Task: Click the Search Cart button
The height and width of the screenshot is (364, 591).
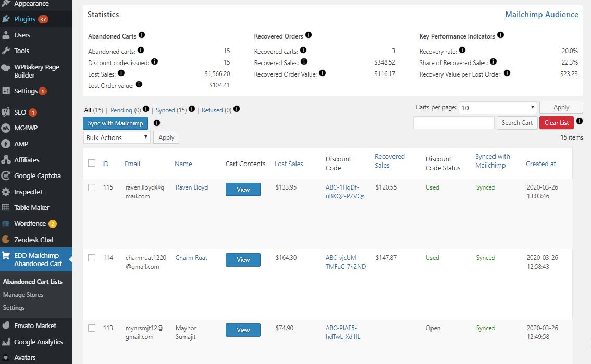Action: [517, 123]
